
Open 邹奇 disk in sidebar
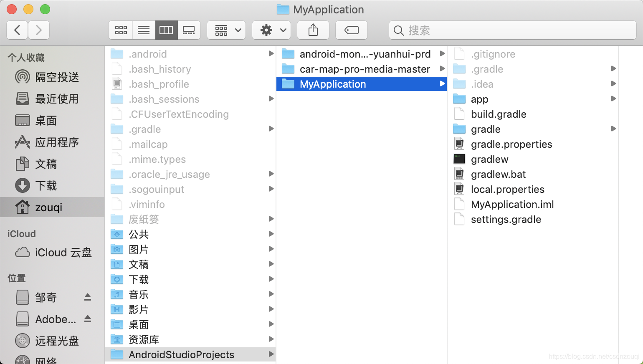click(46, 298)
